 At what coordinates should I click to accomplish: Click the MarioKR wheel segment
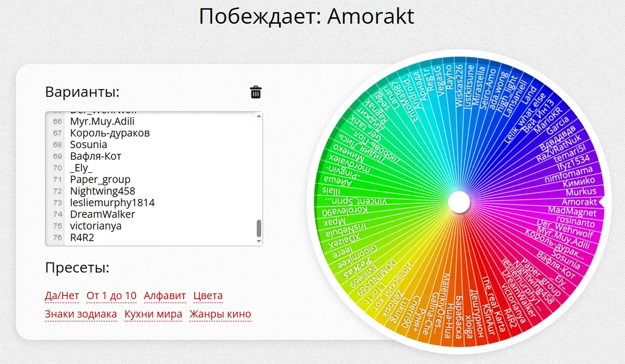tap(548, 120)
